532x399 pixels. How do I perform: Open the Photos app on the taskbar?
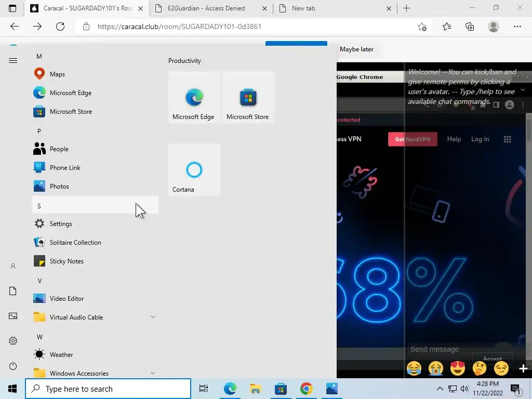point(331,389)
